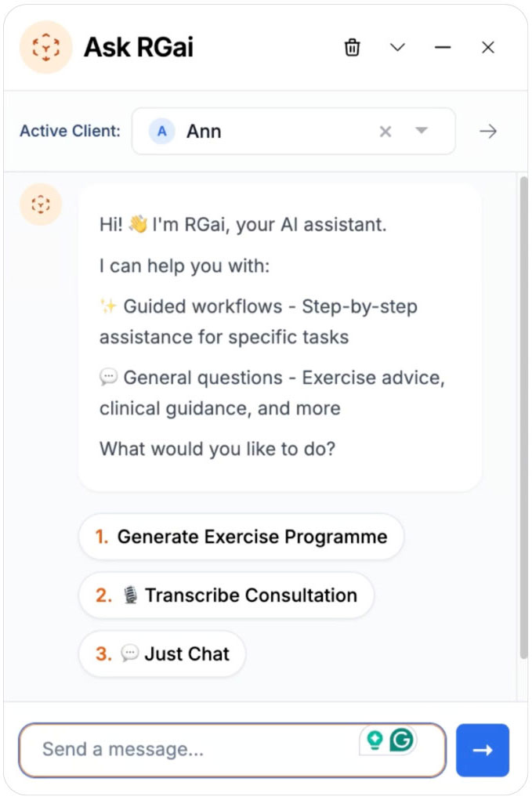Send the message with the blue arrow button
Image resolution: width=532 pixels, height=800 pixels.
(483, 750)
